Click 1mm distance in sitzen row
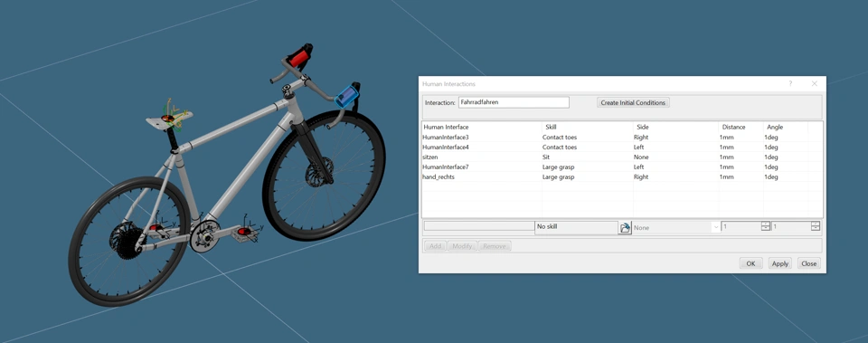The image size is (868, 343). [726, 157]
